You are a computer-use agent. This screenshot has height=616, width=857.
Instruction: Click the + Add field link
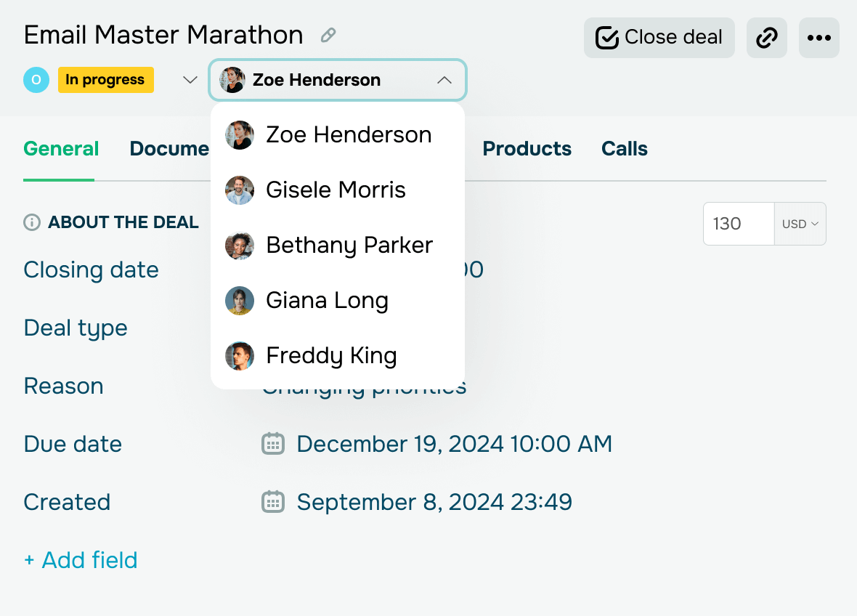(81, 560)
